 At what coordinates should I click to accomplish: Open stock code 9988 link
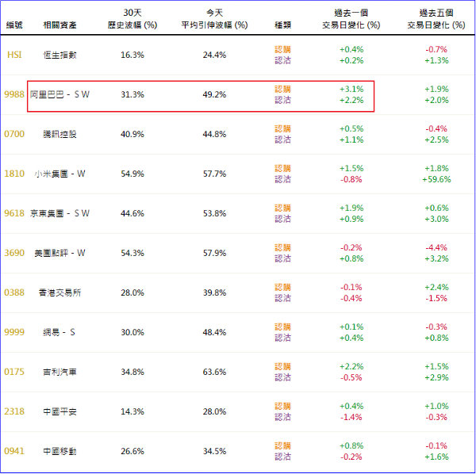(x=14, y=94)
